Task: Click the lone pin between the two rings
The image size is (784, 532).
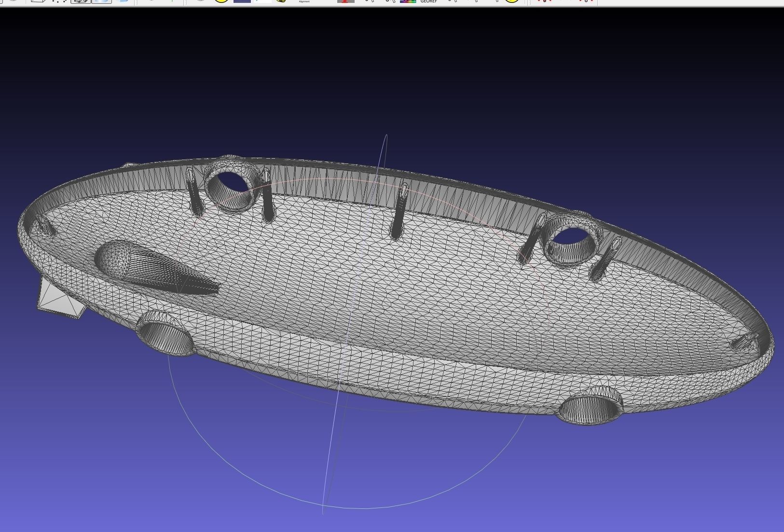Action: point(399,211)
